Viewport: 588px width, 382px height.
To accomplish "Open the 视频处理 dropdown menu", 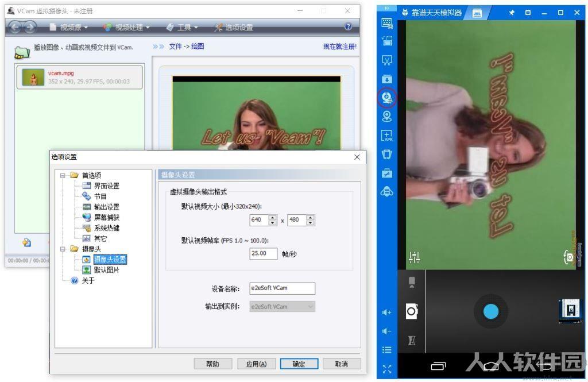I will [x=127, y=27].
